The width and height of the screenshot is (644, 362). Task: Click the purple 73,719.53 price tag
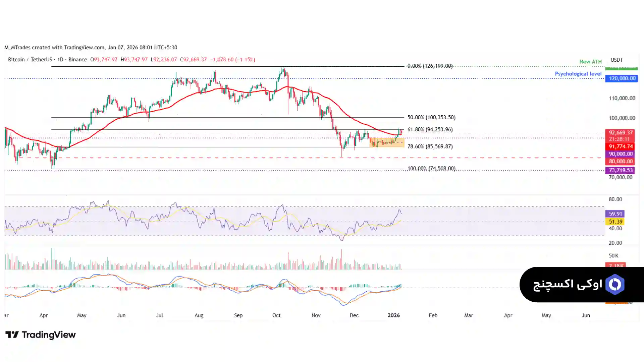click(x=620, y=170)
